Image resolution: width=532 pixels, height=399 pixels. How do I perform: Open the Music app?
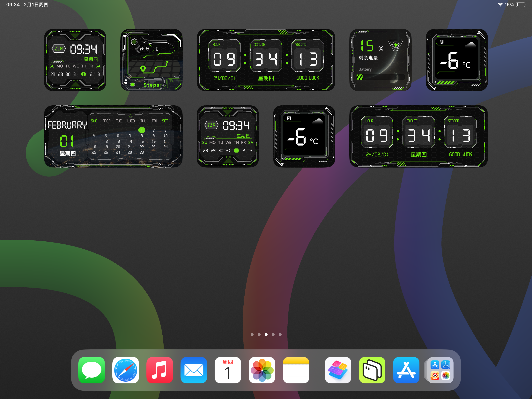tap(160, 370)
